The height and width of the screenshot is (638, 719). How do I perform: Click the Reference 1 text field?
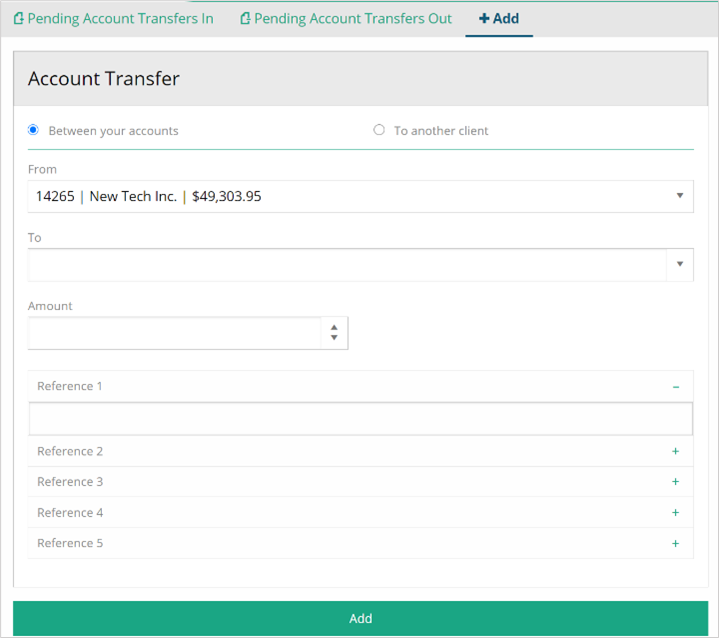360,419
